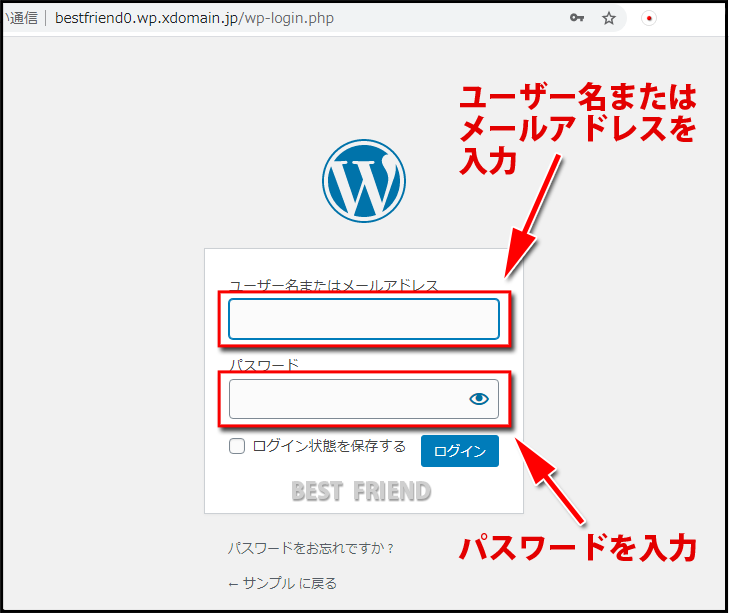The image size is (729, 613).
Task: Bookmark this page with the star icon
Action: click(609, 18)
